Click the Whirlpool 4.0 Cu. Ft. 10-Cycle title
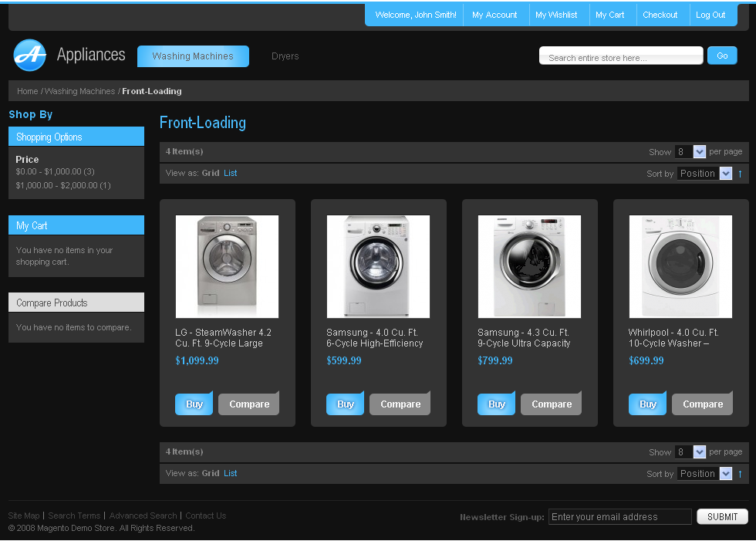The width and height of the screenshot is (756, 541). point(673,338)
